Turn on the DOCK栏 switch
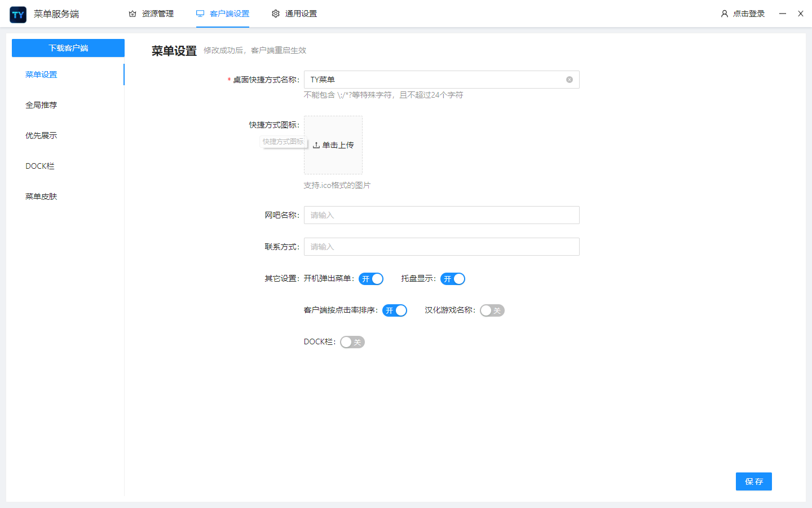This screenshot has width=812, height=508. [x=352, y=342]
